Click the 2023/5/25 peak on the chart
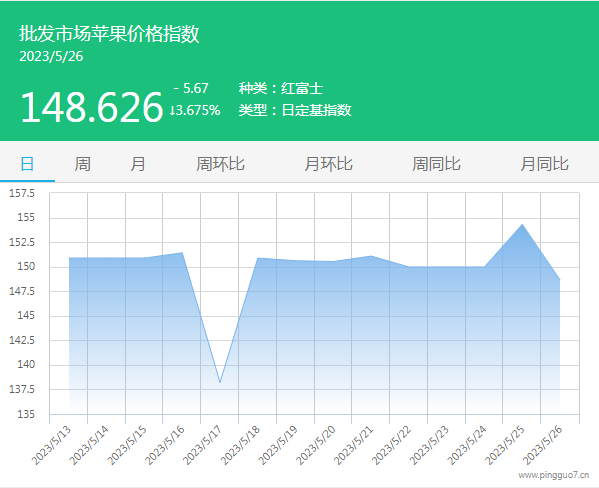Viewport: 599px width, 488px height. (x=522, y=224)
